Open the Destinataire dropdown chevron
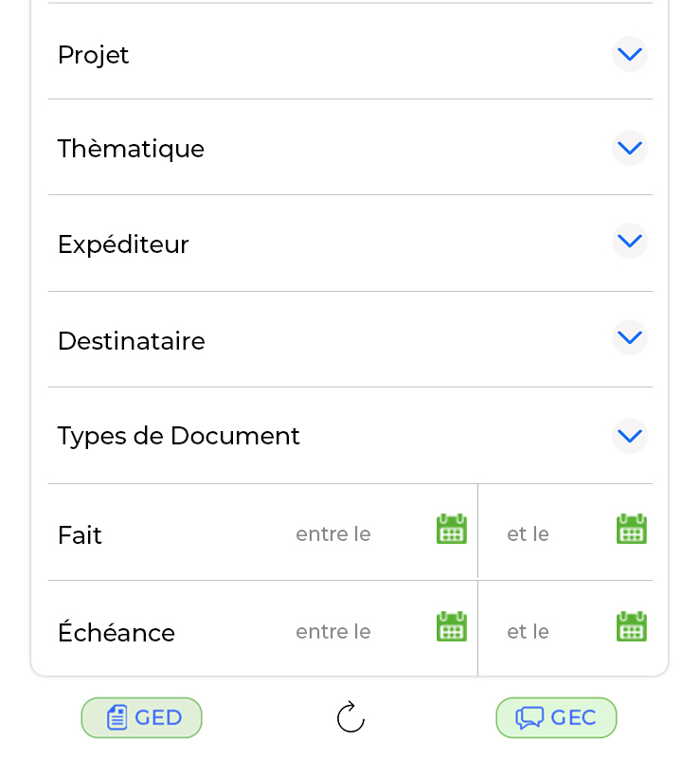Image resolution: width=700 pixels, height=758 pixels. (x=630, y=337)
